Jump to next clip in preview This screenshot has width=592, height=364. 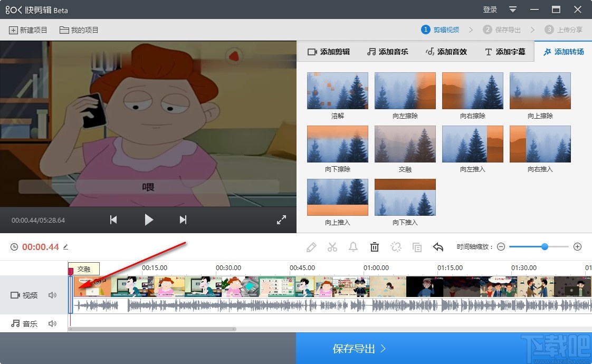[x=183, y=220]
